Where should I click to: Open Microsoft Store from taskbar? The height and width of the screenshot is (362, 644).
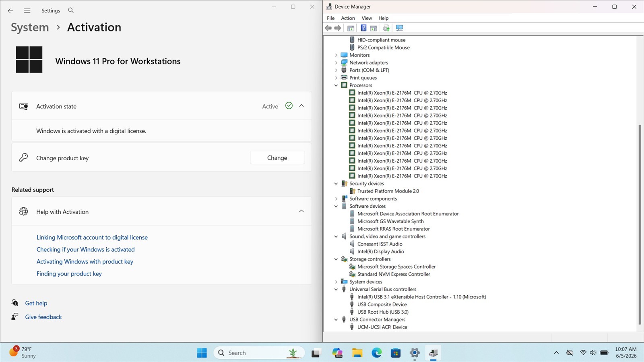[x=396, y=353]
